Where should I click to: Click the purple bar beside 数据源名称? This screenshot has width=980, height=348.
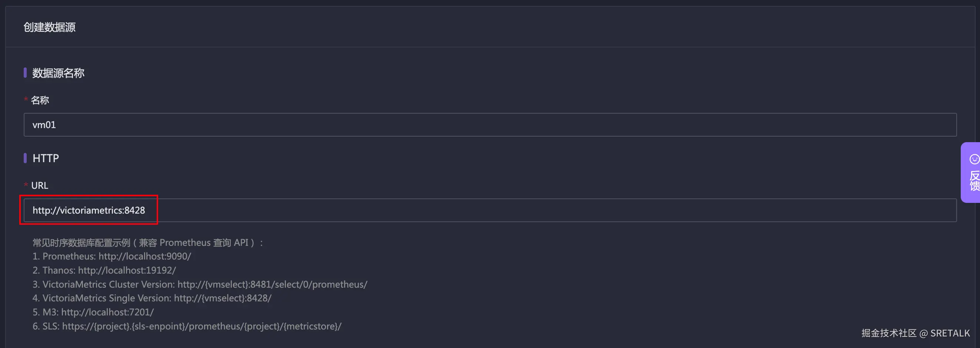coord(25,72)
